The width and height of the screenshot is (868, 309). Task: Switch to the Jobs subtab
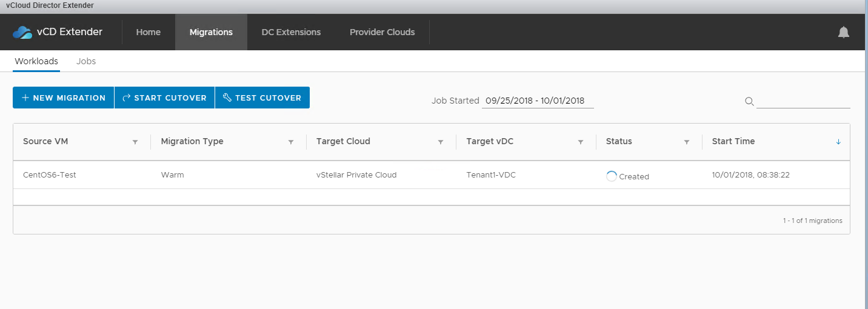pos(86,61)
